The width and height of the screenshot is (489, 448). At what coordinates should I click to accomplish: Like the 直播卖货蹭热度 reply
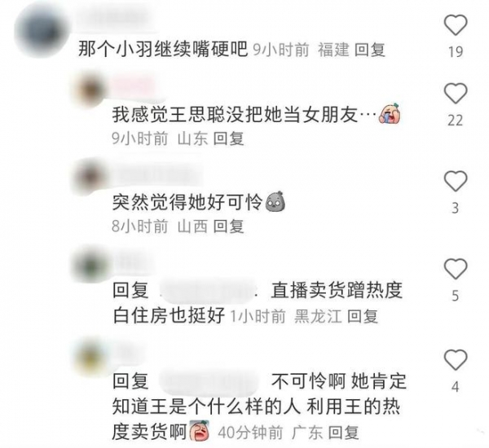pyautogui.click(x=456, y=269)
